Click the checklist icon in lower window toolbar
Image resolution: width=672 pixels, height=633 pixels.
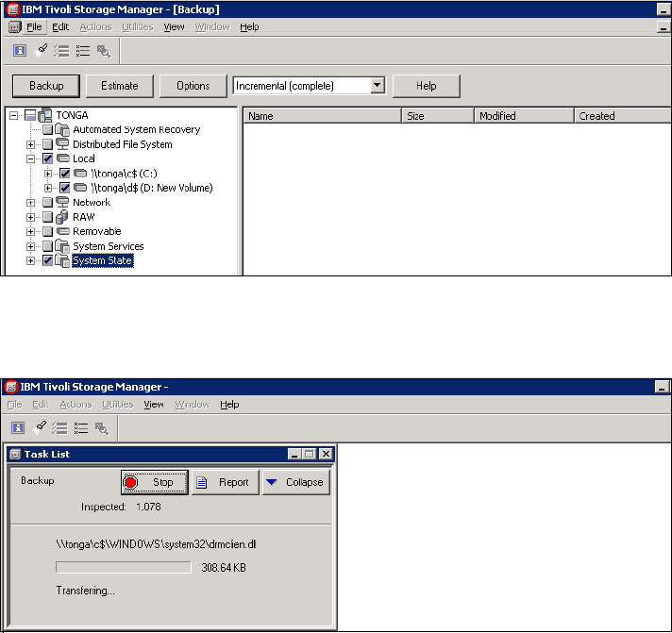pos(60,428)
